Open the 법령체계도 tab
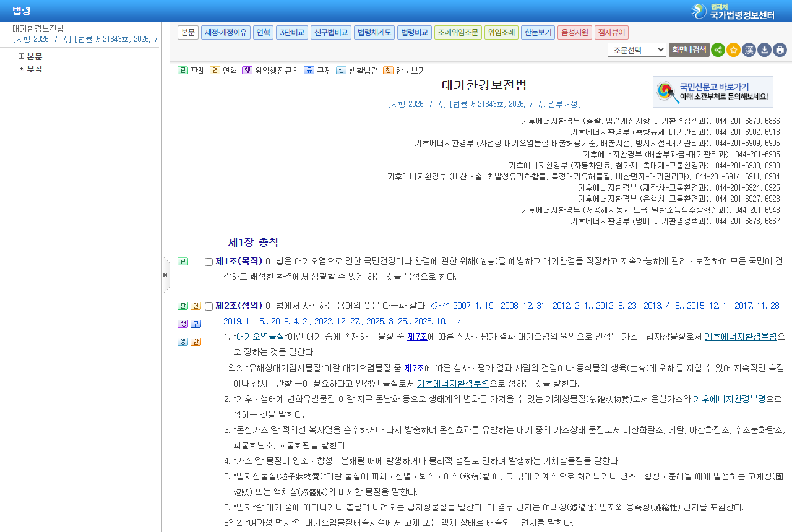792x532 pixels. click(374, 33)
